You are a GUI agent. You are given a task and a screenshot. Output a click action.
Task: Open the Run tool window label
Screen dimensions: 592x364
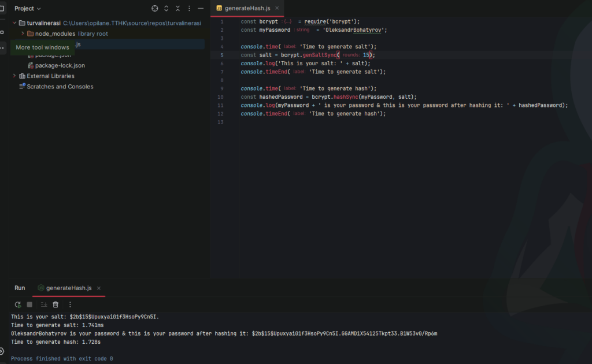click(x=20, y=288)
